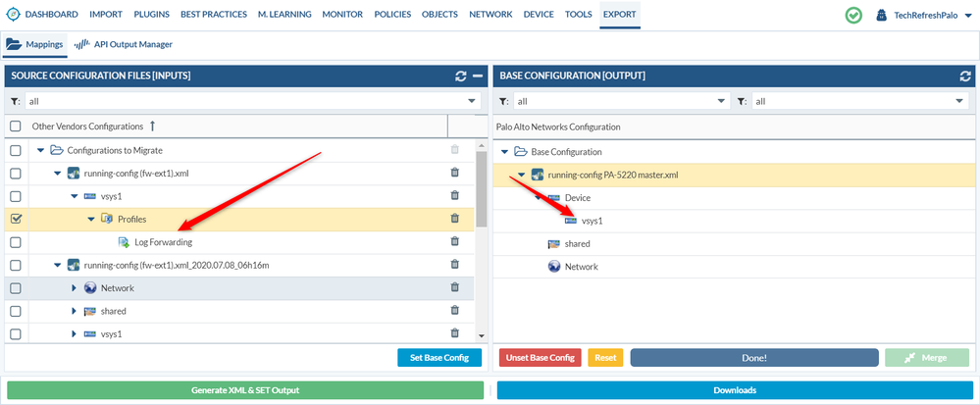Screen dimensions: 980x405
Task: Click the source scrollbar up arrow
Action: point(481,146)
